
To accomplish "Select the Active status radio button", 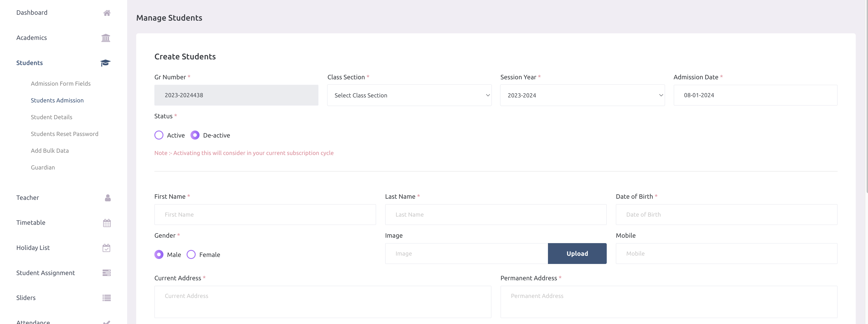I will point(159,135).
